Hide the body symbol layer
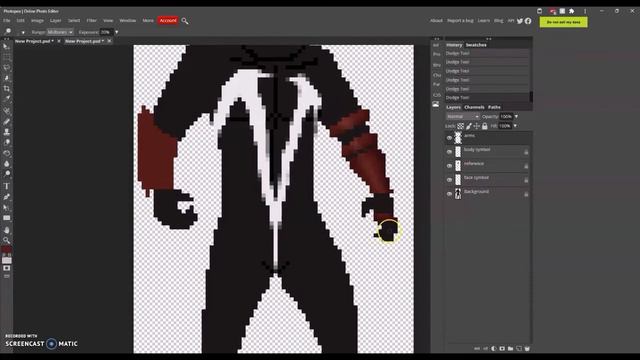Screen dimensions: 640x360 (x=449, y=152)
